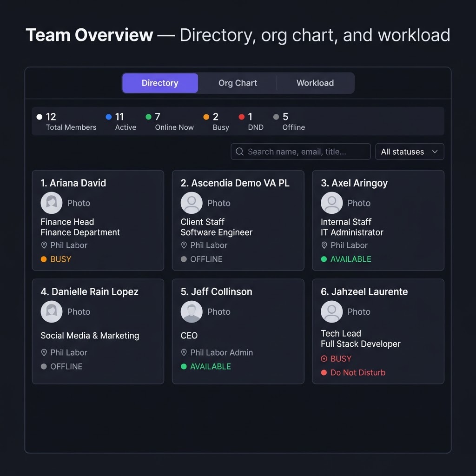This screenshot has height=476, width=476.
Task: Click location pin on Jeff Collinson card
Action: pos(184,352)
